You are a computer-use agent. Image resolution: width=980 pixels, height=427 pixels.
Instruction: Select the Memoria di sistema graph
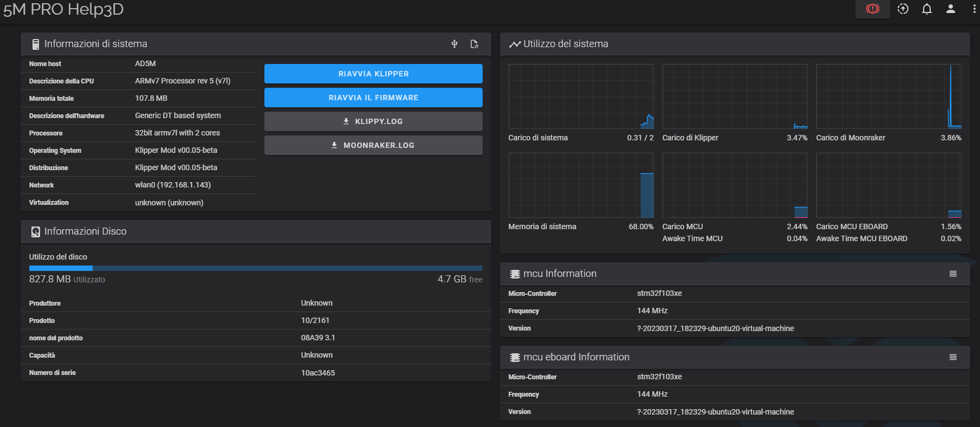point(581,185)
